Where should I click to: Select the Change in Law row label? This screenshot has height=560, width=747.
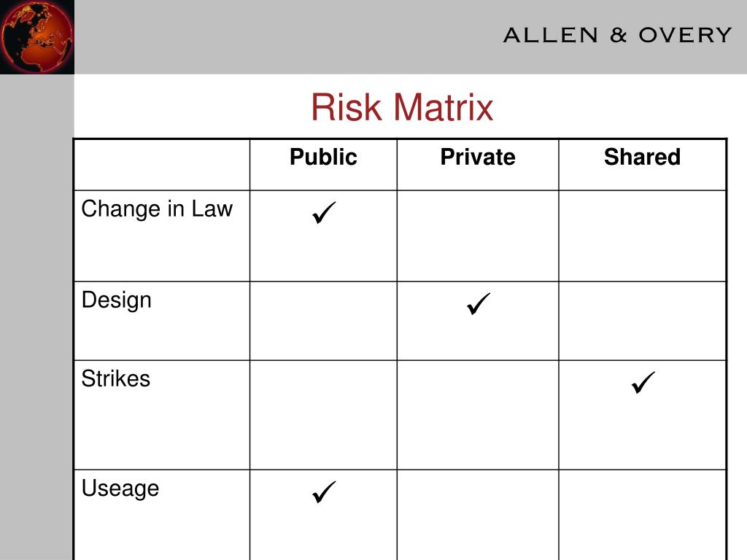tap(158, 209)
